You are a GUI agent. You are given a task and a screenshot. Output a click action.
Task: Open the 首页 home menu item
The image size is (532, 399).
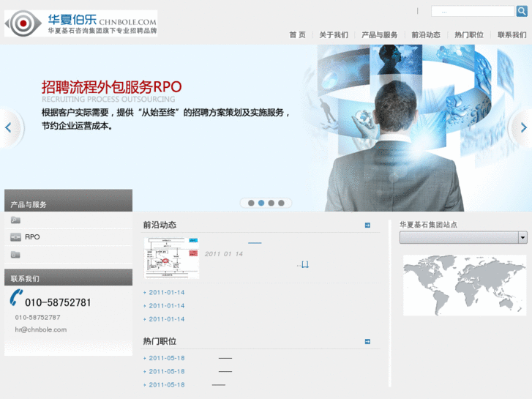(x=297, y=34)
